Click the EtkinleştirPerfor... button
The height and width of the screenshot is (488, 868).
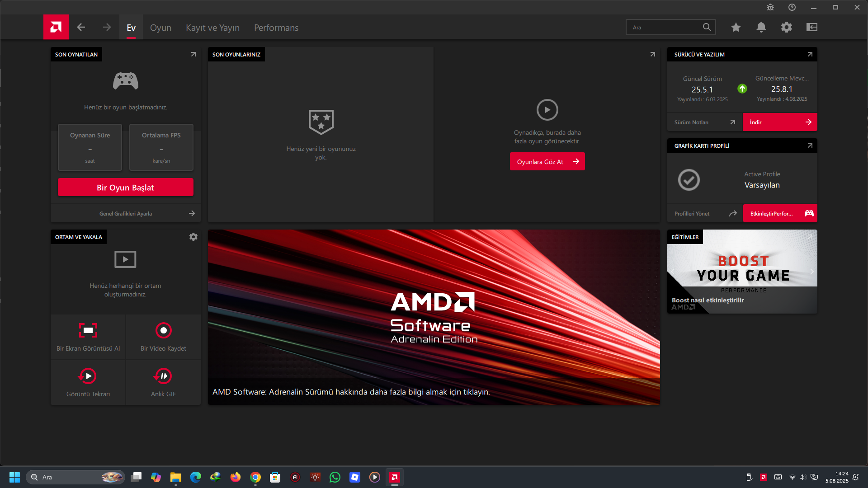click(x=780, y=213)
